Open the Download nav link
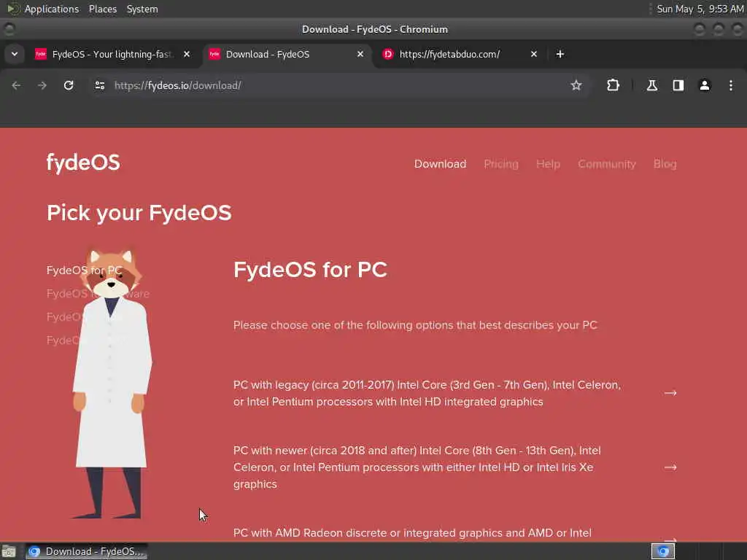 pos(440,164)
